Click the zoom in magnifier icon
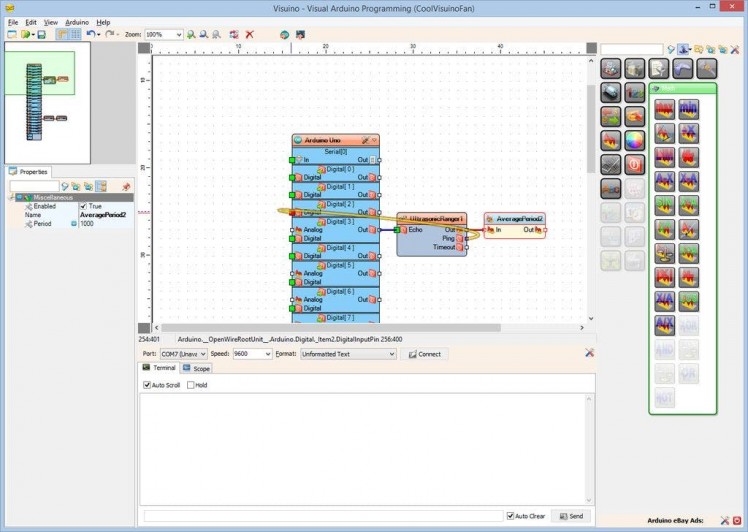Image resolution: width=748 pixels, height=532 pixels. click(x=192, y=34)
